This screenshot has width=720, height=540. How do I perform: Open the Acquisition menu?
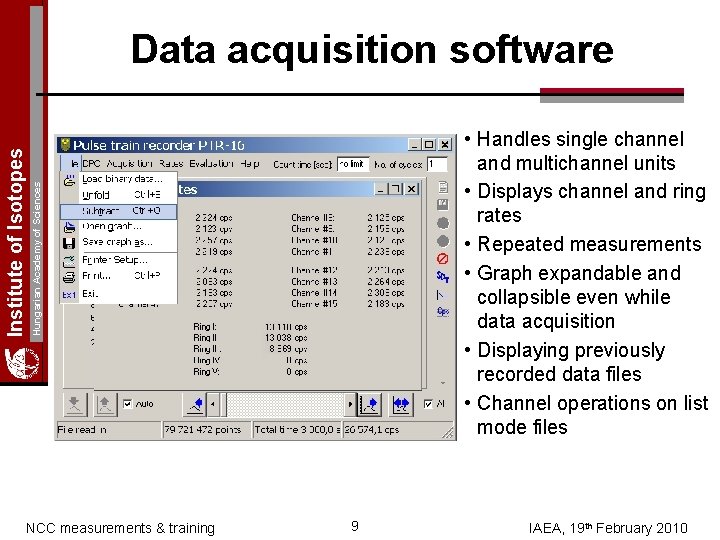[x=129, y=164]
